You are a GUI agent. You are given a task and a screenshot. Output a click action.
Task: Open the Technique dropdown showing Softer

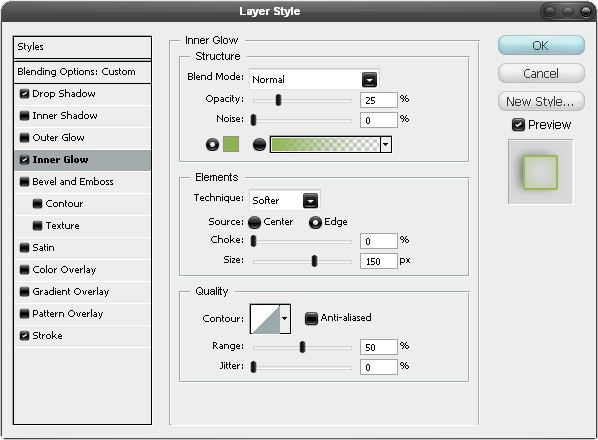tap(285, 201)
